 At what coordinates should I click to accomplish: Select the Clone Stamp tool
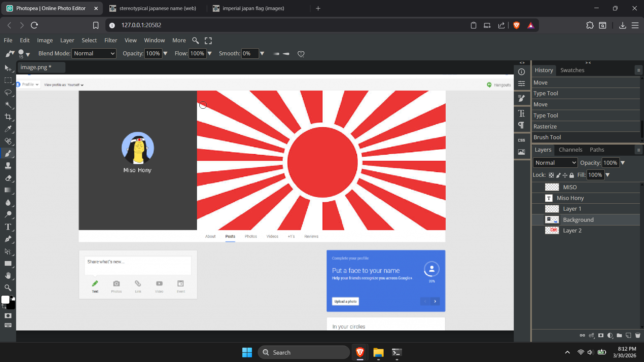pos(8,166)
